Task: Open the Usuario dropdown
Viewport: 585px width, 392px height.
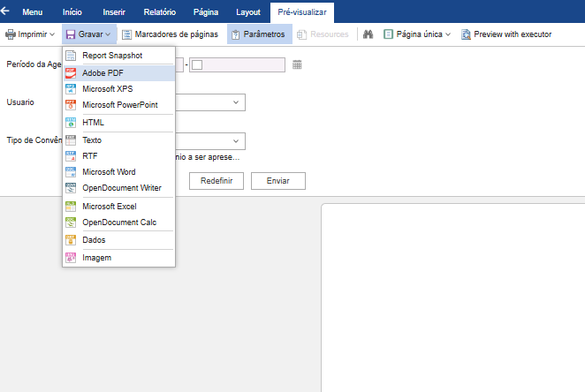Action: pyautogui.click(x=235, y=102)
